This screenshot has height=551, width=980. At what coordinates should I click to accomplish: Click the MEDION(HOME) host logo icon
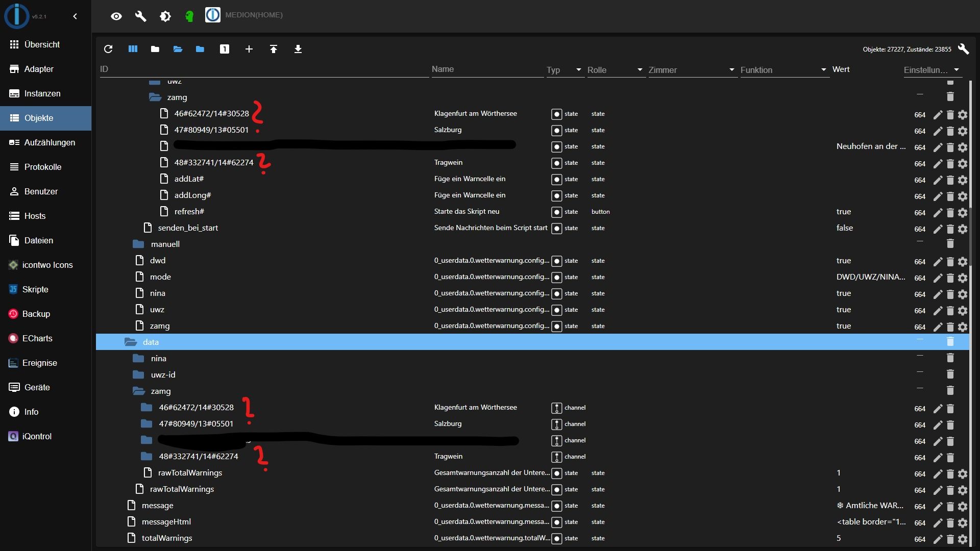click(x=213, y=15)
